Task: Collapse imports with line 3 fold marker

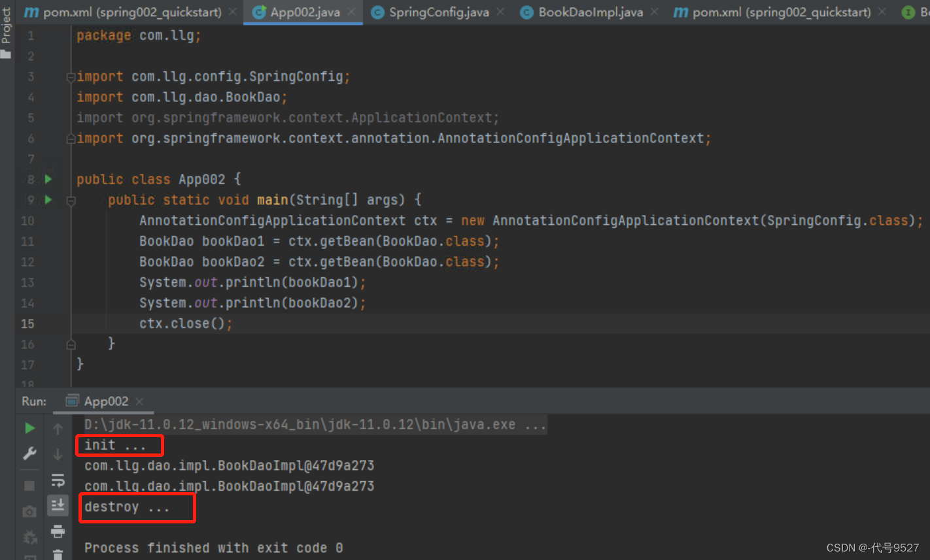Action: (71, 77)
